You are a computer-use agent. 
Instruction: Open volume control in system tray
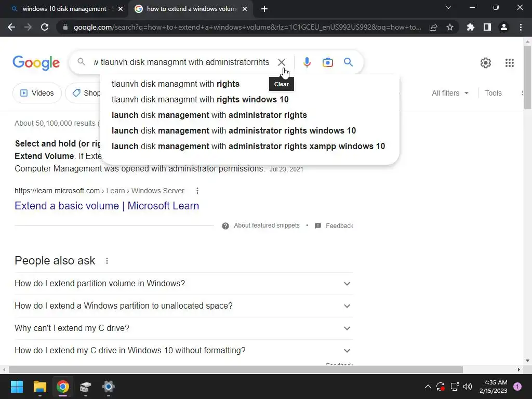point(468,387)
